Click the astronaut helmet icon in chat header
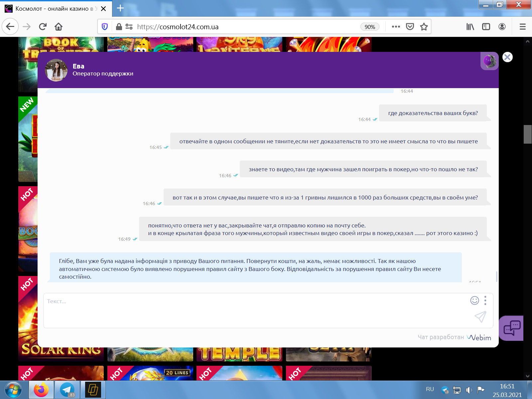Screen dimensions: 532x399 (x=489, y=61)
